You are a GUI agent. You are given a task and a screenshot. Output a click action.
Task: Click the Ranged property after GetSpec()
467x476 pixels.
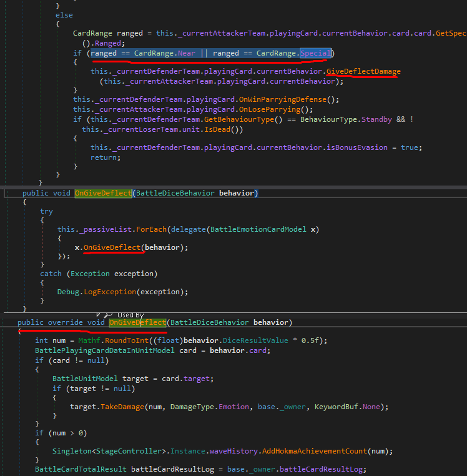108,43
